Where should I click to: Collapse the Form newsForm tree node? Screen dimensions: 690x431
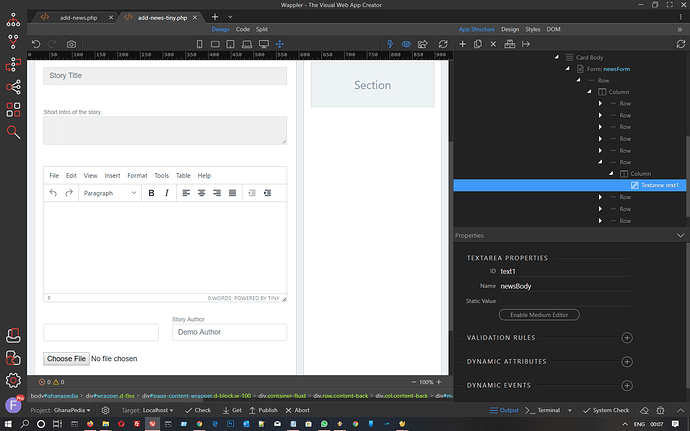coord(568,68)
